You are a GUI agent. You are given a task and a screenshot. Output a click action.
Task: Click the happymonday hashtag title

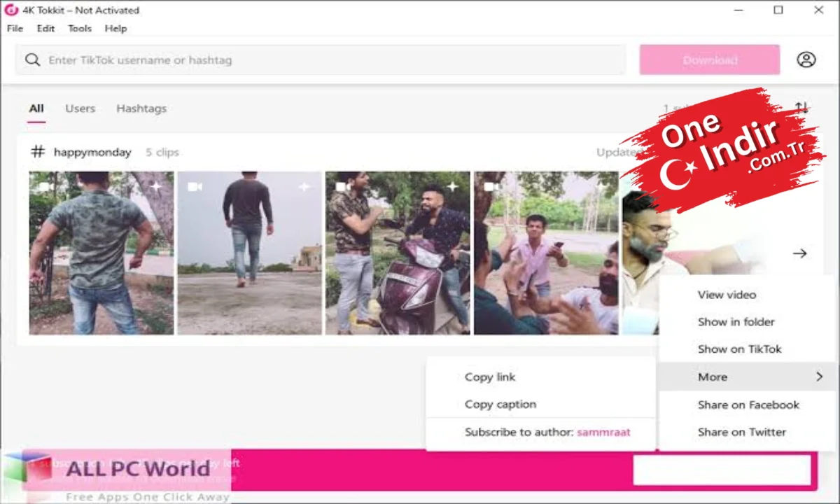click(x=92, y=152)
